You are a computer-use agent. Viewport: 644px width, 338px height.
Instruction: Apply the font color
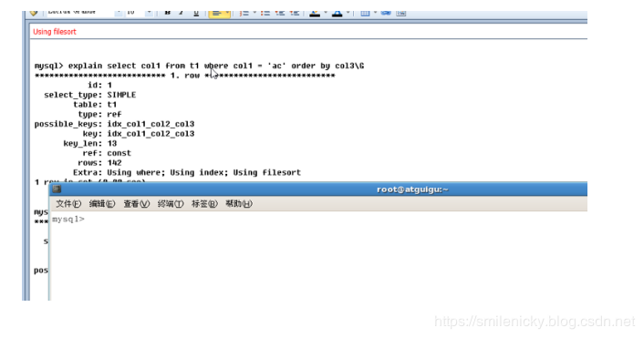click(x=338, y=13)
